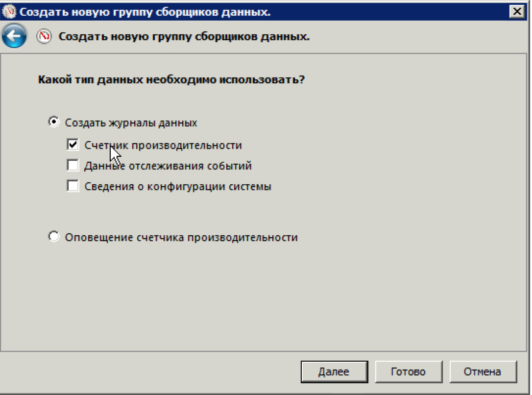Click the 'Данные отслеживания событий' label text
The height and width of the screenshot is (395, 532).
pos(168,166)
